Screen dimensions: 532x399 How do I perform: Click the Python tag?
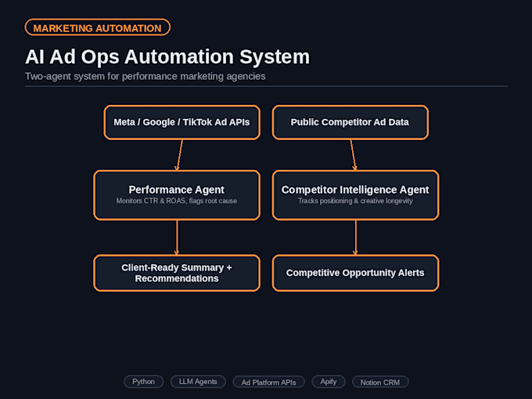coord(143,382)
